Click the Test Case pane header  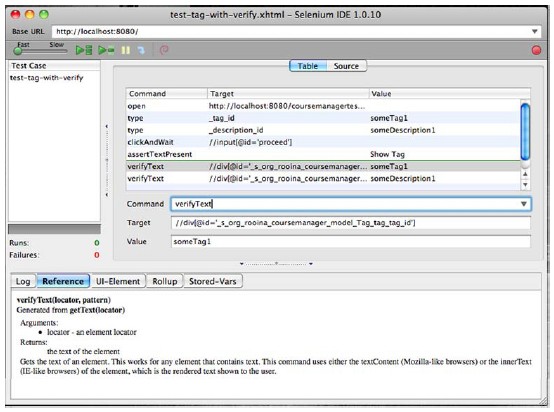pos(54,65)
